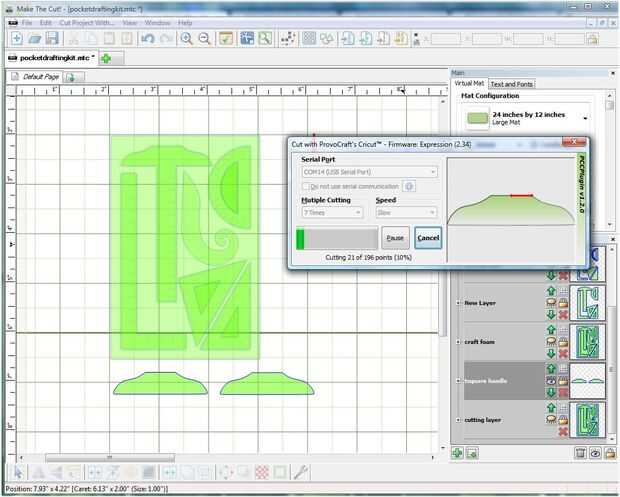Click the trash can icon below layers

click(580, 453)
